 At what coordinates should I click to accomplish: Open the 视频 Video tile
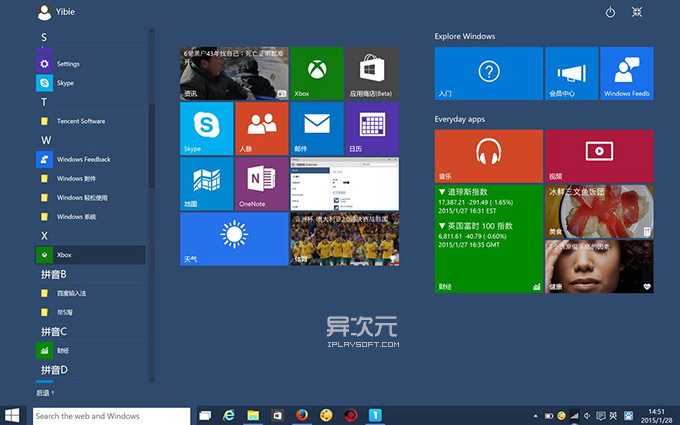(x=599, y=156)
